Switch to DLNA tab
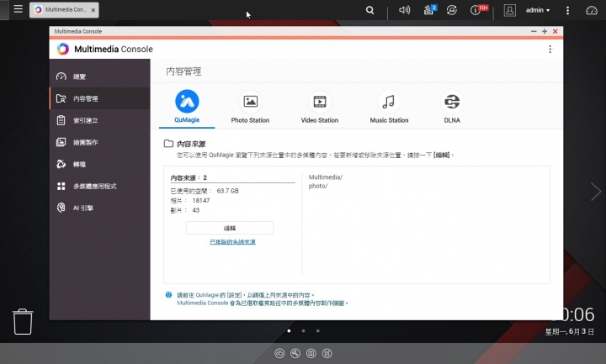This screenshot has height=364, width=606. 452,108
